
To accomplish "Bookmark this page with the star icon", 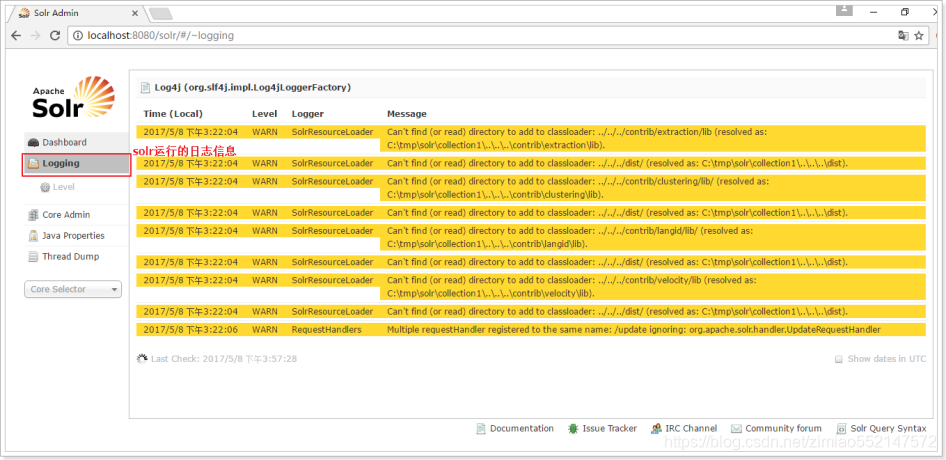I will (919, 36).
